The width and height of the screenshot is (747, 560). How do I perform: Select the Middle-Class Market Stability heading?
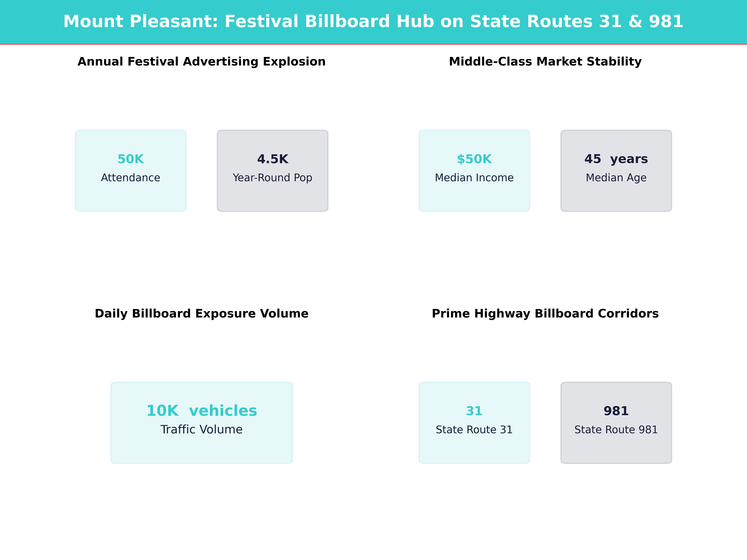pyautogui.click(x=545, y=61)
